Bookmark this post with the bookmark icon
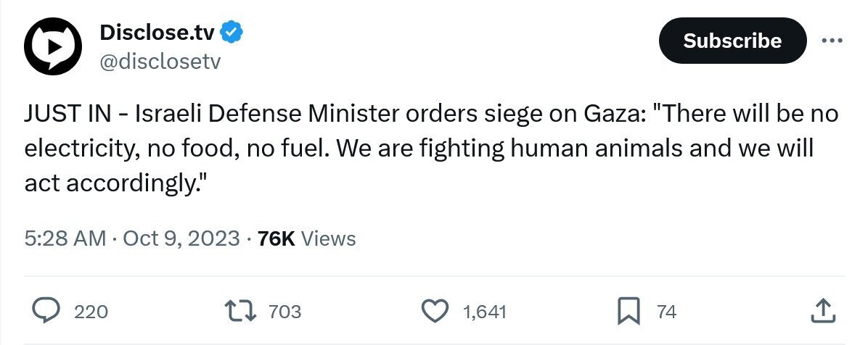This screenshot has width=868, height=345. [626, 312]
